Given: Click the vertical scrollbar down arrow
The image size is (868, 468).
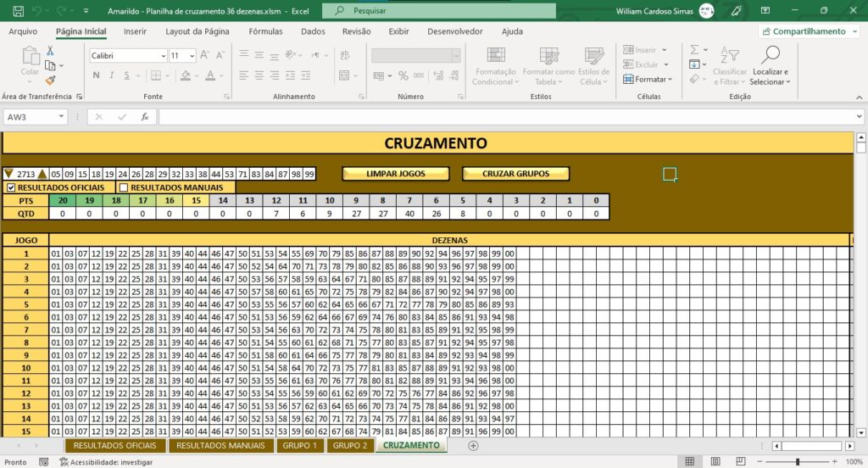Looking at the screenshot, I should pyautogui.click(x=861, y=432).
